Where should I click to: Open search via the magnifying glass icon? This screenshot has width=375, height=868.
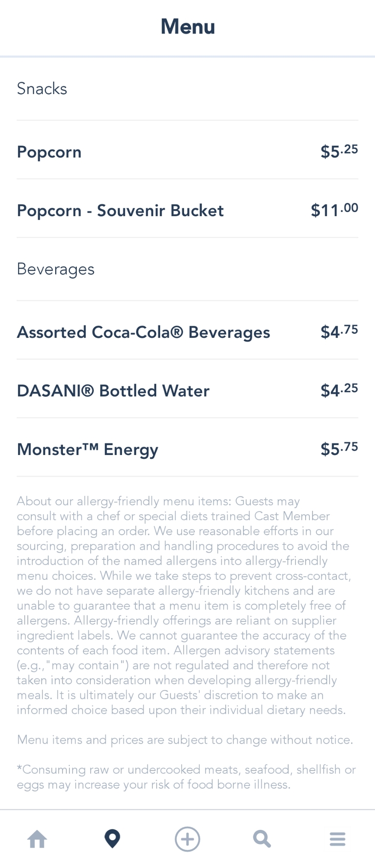[262, 839]
